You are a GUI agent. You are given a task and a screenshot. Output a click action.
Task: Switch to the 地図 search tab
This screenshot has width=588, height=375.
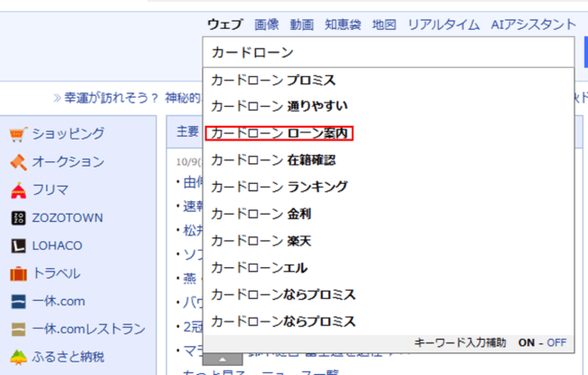coord(384,24)
